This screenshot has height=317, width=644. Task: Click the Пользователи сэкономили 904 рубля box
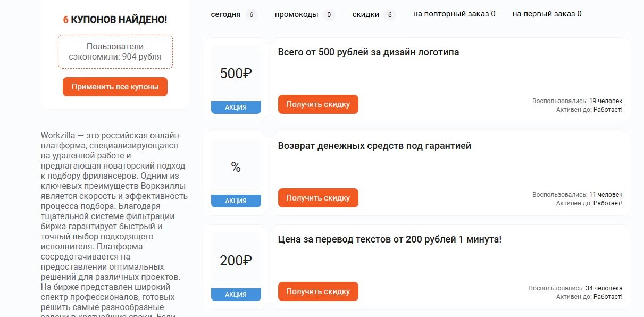point(115,51)
